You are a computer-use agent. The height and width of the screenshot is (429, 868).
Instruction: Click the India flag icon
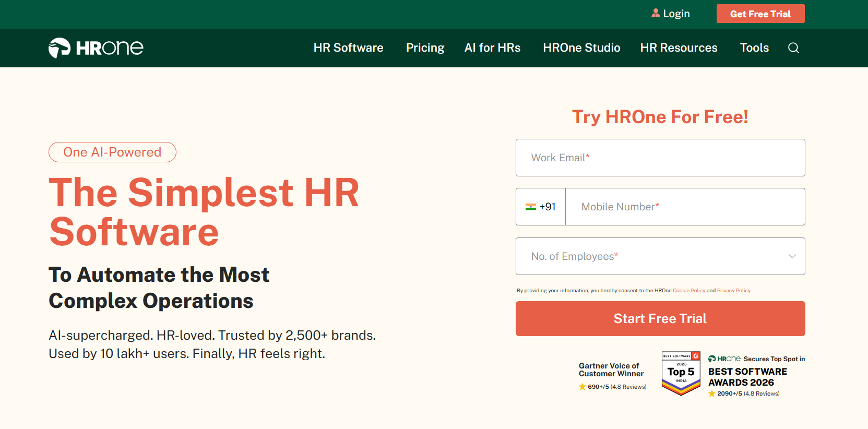pyautogui.click(x=531, y=207)
